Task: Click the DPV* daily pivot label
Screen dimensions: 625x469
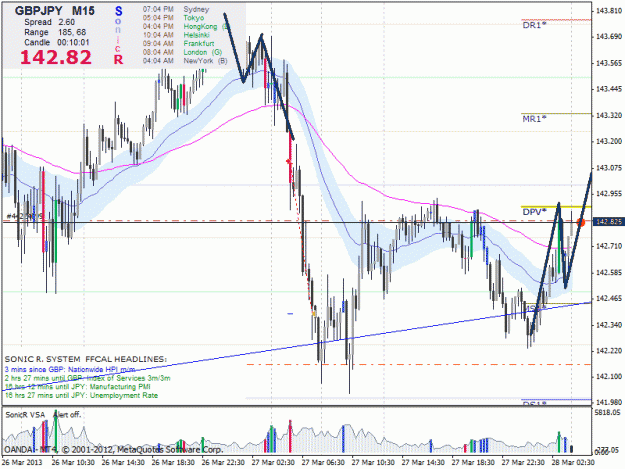Action: click(534, 212)
